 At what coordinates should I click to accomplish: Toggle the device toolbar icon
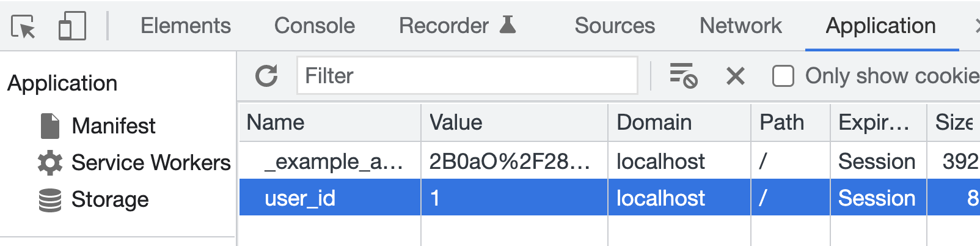(x=72, y=26)
